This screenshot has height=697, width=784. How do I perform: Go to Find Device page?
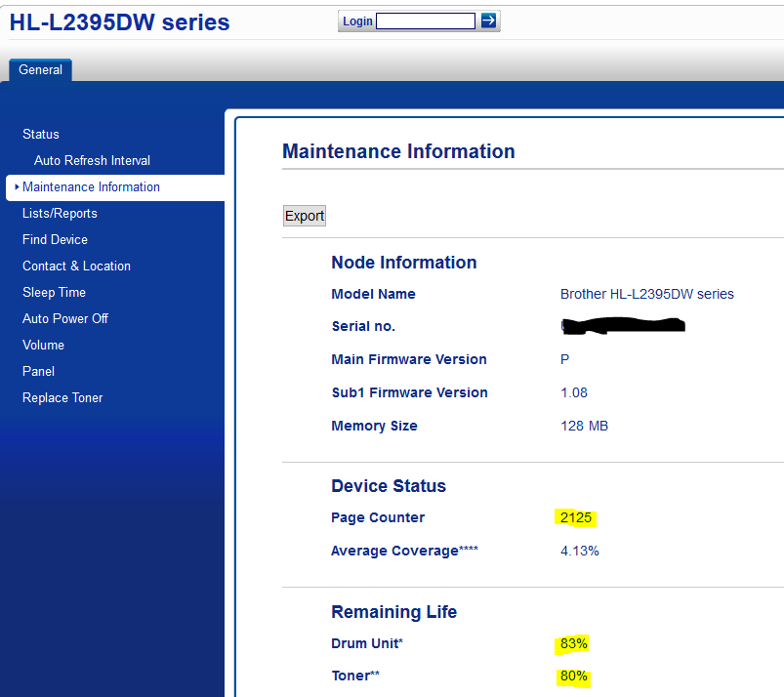55,239
